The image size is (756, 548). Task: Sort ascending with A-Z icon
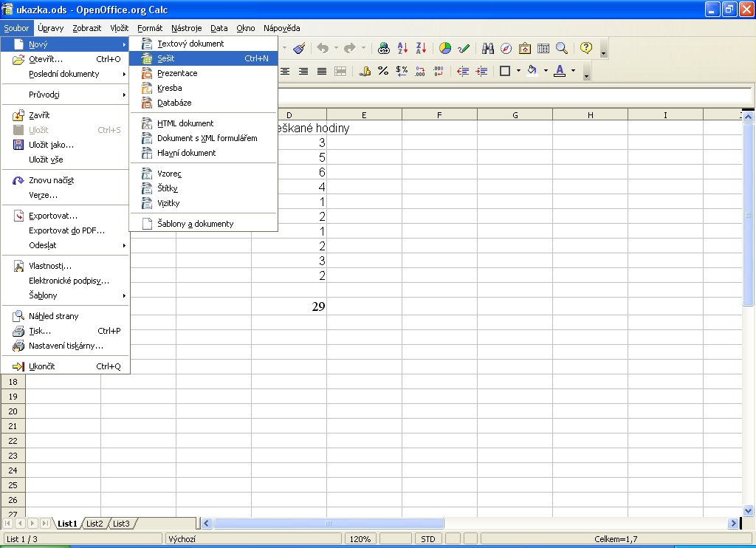pos(402,48)
